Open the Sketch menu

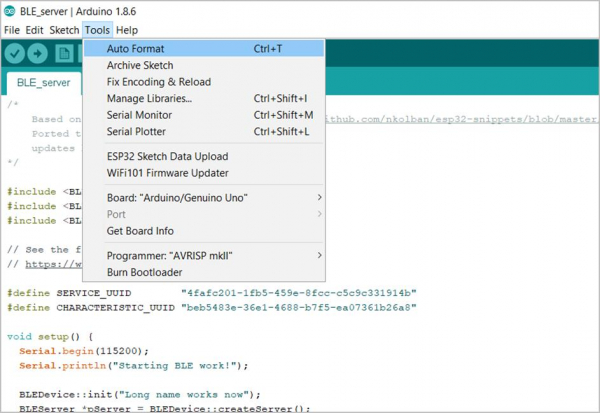click(64, 30)
